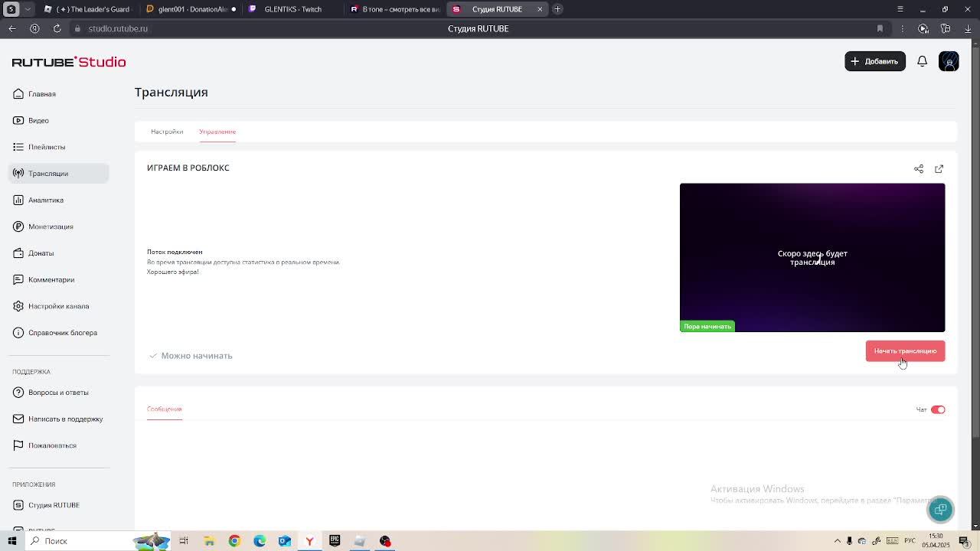The height and width of the screenshot is (551, 980).
Task: Open Настройки канала in sidebar
Action: coord(58,306)
